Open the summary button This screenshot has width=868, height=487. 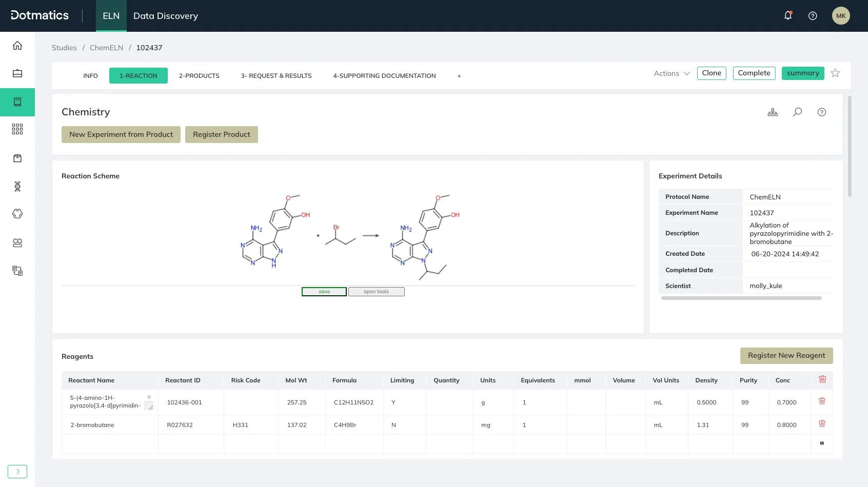pyautogui.click(x=803, y=73)
